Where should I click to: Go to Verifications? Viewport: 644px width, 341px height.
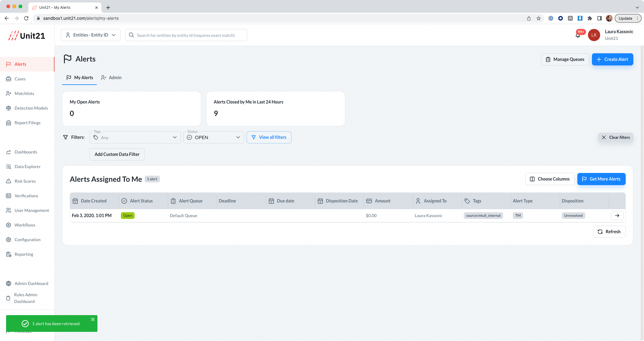[27, 196]
